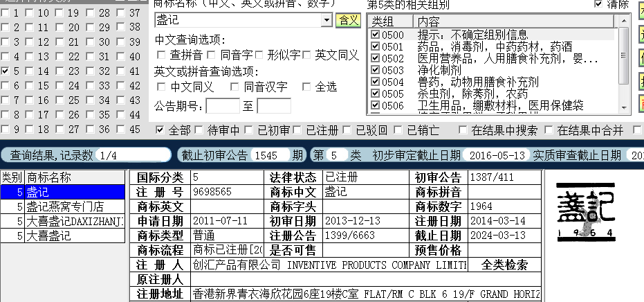Open trademark name dropdown arrow
The height and width of the screenshot is (302, 644).
[326, 20]
